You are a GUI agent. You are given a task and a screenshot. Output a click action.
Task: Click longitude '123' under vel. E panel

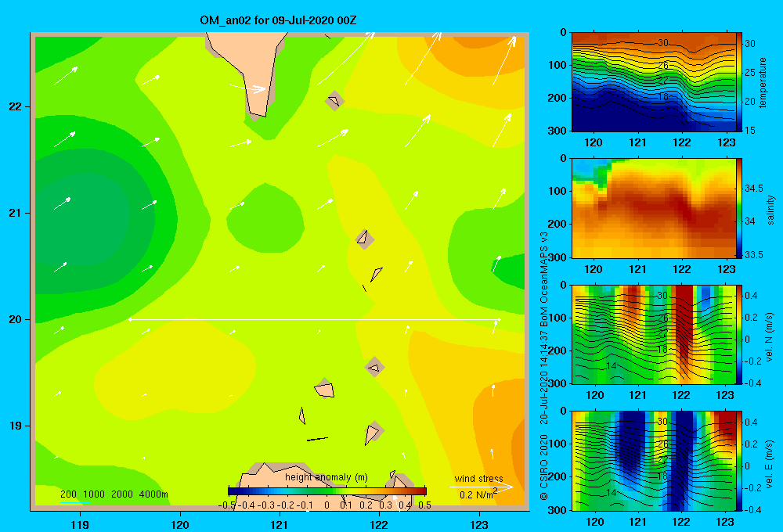725,522
